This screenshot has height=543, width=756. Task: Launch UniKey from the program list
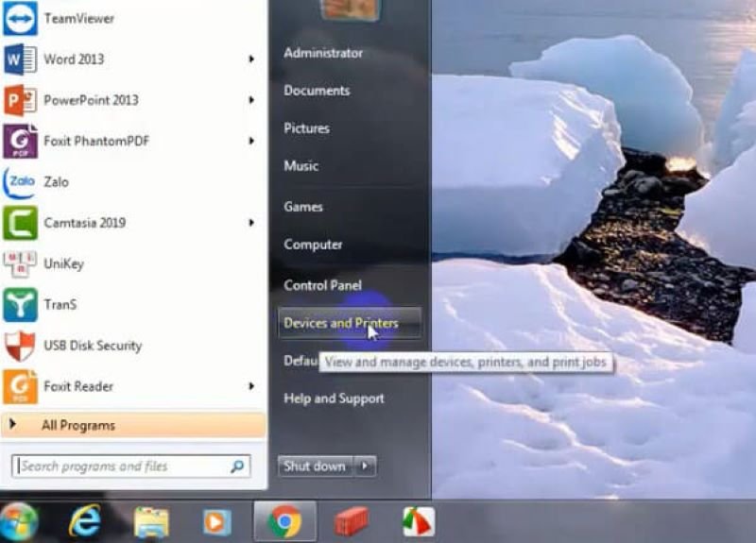[x=63, y=263]
